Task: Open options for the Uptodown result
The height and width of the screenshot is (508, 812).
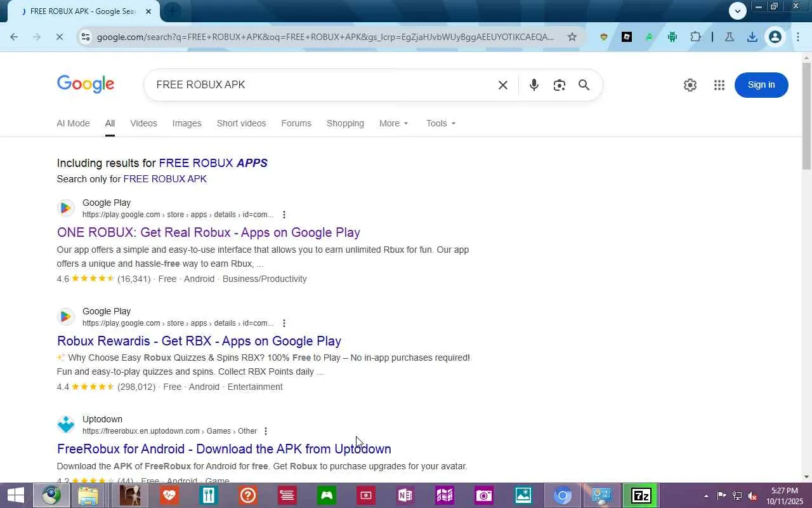Action: tap(266, 431)
